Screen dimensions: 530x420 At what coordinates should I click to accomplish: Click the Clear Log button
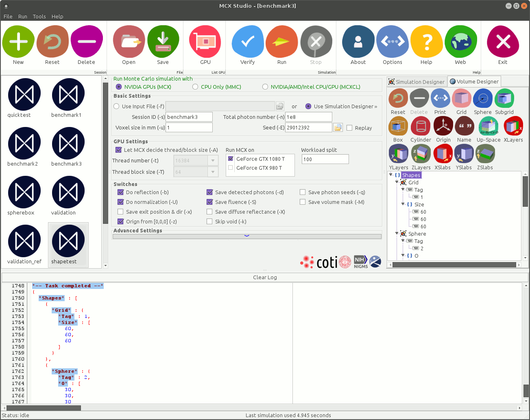click(x=265, y=278)
